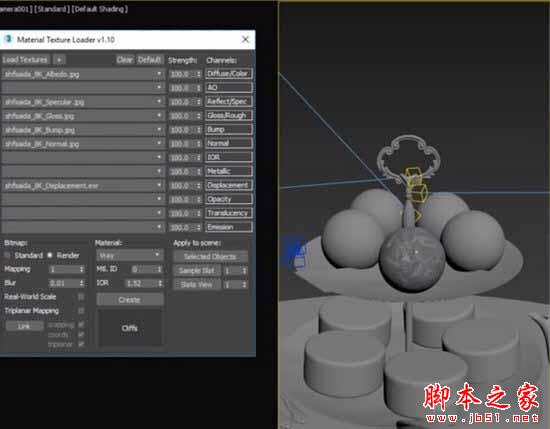
Task: Click the Emission channel button
Action: [x=228, y=227]
